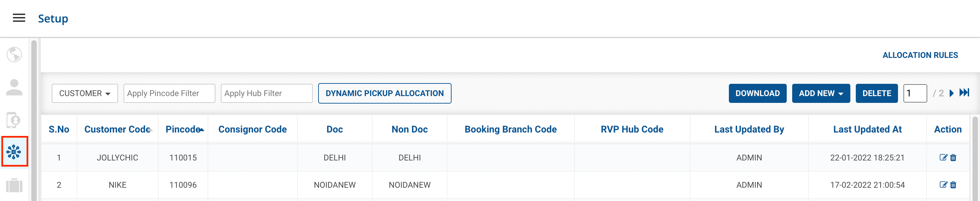Viewport: 980px width, 201px height.
Task: Sort table by Customer Code column
Action: [117, 129]
